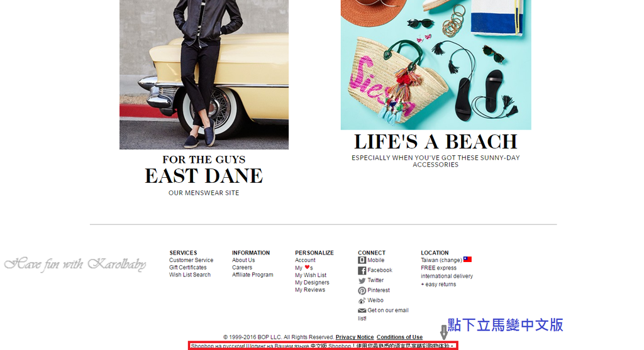The height and width of the screenshot is (350, 644).
Task: Click the red heart icon
Action: tap(307, 267)
